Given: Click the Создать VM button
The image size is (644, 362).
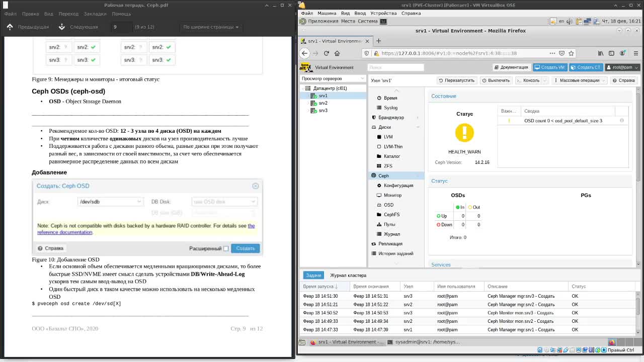Looking at the screenshot, I should [549, 67].
